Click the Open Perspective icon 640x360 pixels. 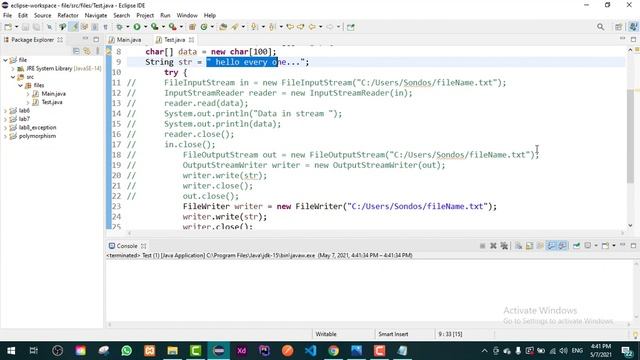tap(618, 27)
